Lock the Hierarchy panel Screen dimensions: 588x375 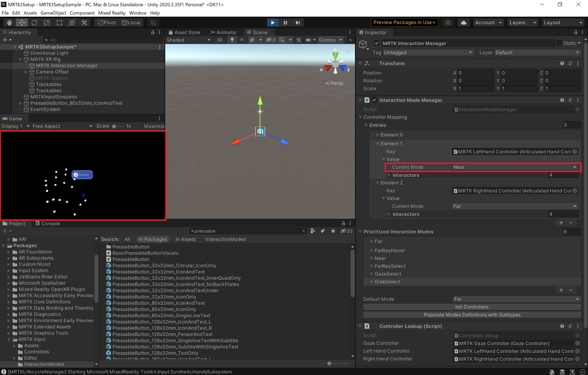pyautogui.click(x=153, y=32)
